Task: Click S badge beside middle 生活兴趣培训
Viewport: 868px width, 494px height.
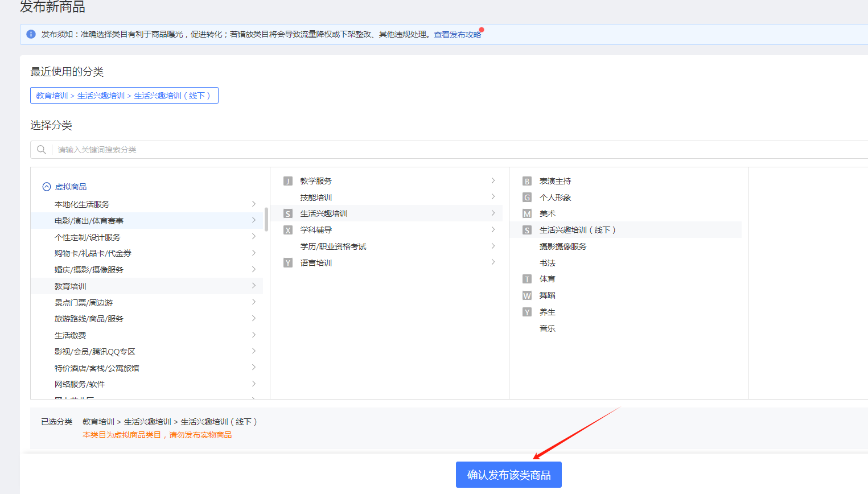Action: (x=288, y=213)
